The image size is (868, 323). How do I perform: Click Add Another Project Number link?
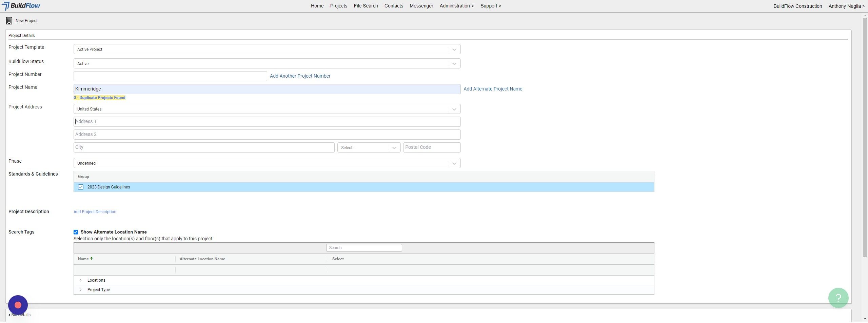[300, 76]
